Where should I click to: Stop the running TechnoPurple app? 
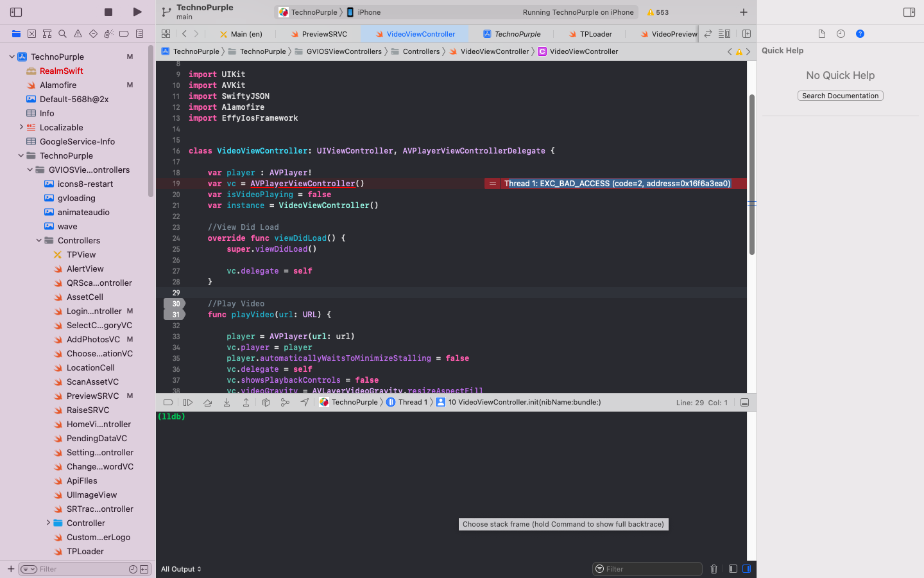[108, 12]
